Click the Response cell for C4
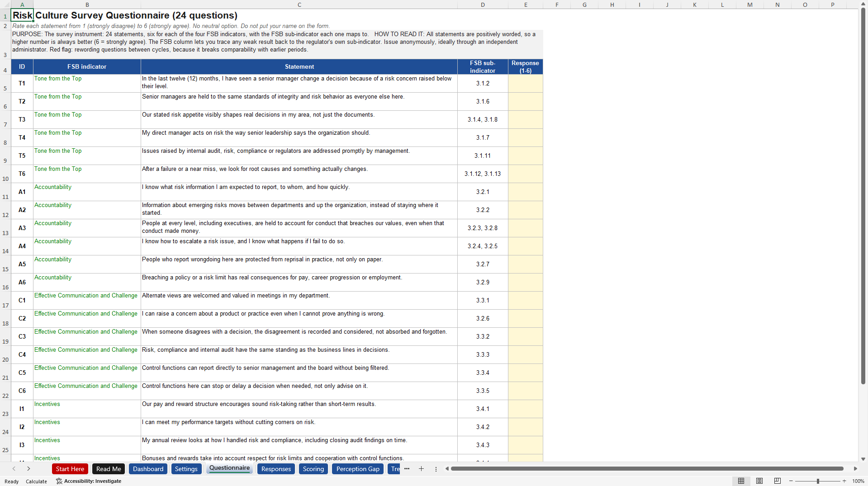The width and height of the screenshot is (868, 486). (525, 355)
